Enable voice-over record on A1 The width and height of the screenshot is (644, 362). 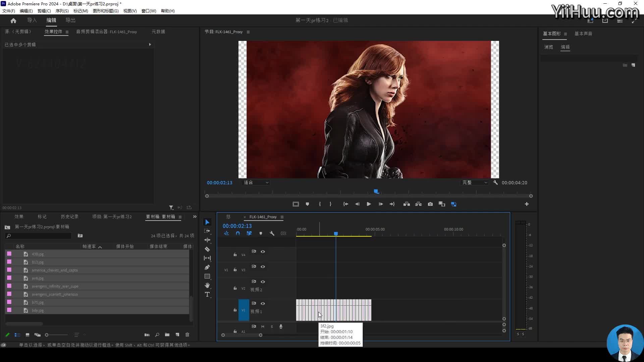[281, 326]
